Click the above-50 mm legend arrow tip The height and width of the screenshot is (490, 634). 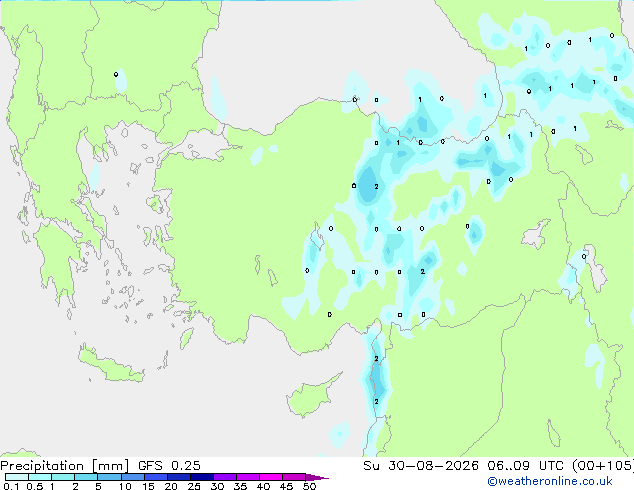317,477
